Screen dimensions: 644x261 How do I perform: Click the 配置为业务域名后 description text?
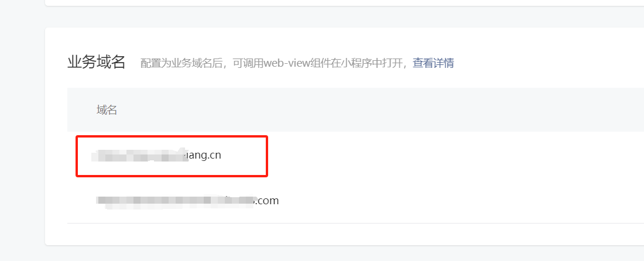tap(184, 63)
